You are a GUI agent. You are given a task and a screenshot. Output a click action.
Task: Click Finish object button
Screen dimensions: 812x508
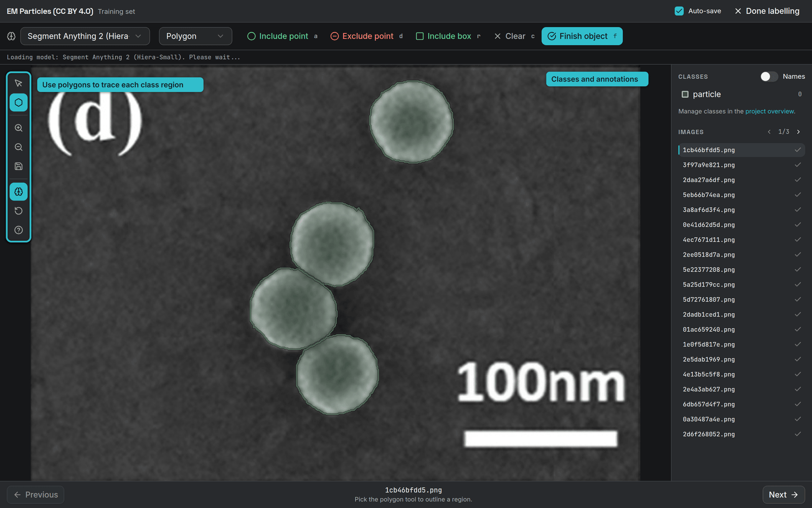tap(582, 36)
